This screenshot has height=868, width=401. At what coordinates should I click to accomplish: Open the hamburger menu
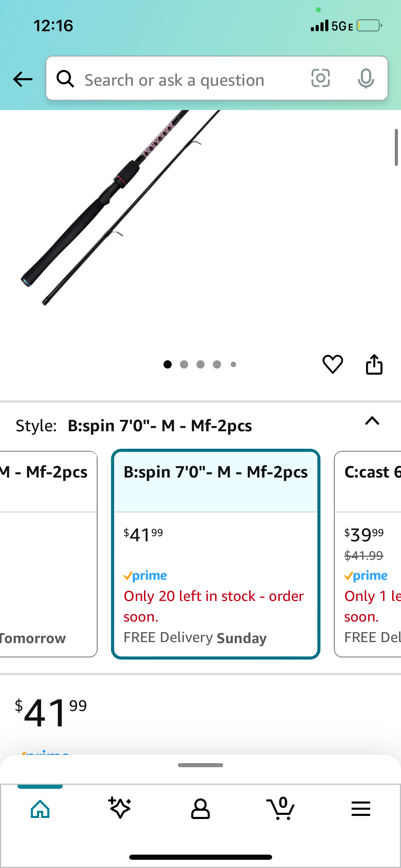coord(361,809)
